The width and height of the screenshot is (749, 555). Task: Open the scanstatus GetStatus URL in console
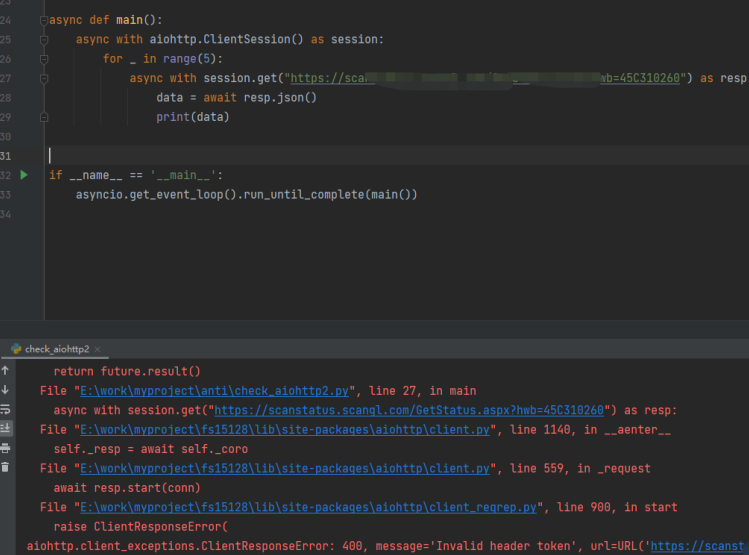point(408,410)
